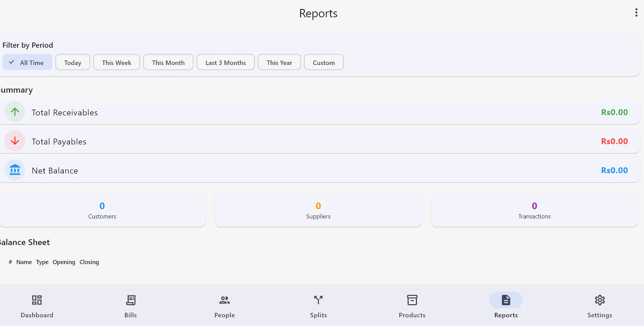Navigate to the Products tab

pos(412,306)
